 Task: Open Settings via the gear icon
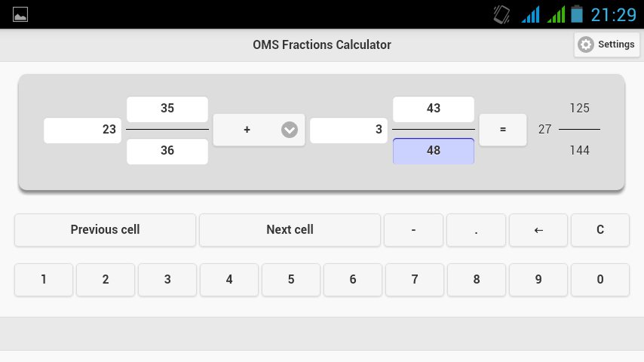pyautogui.click(x=586, y=45)
